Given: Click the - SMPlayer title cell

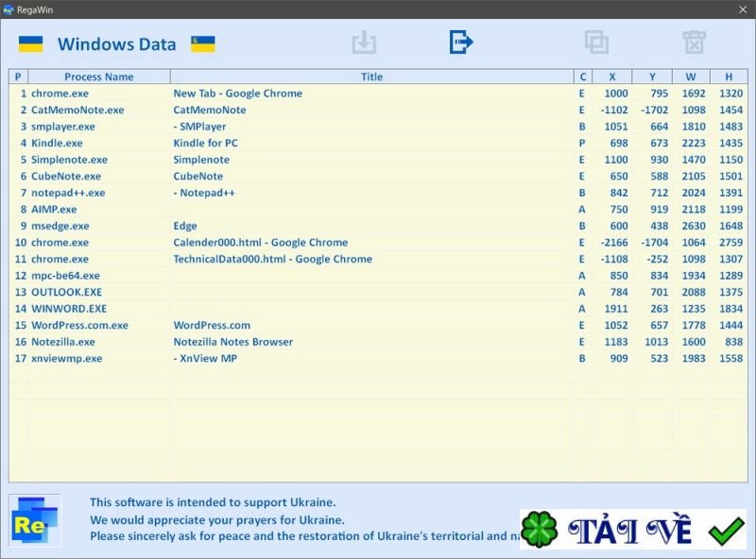Looking at the screenshot, I should tap(199, 127).
